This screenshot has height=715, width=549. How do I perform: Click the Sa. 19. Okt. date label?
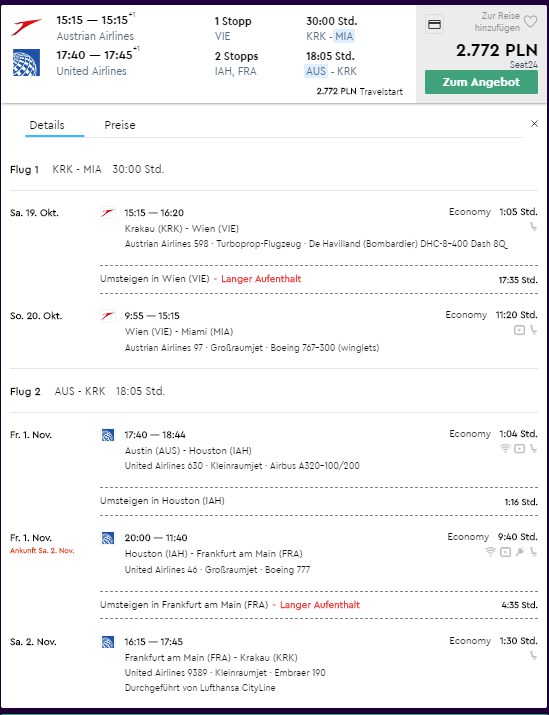click(x=34, y=213)
